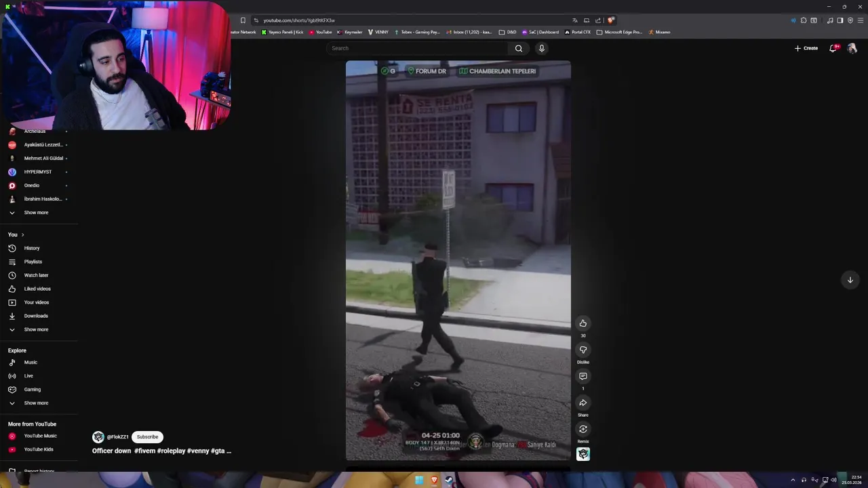Click the @FlokZZ1 channel name
868x488 pixels.
tap(117, 437)
